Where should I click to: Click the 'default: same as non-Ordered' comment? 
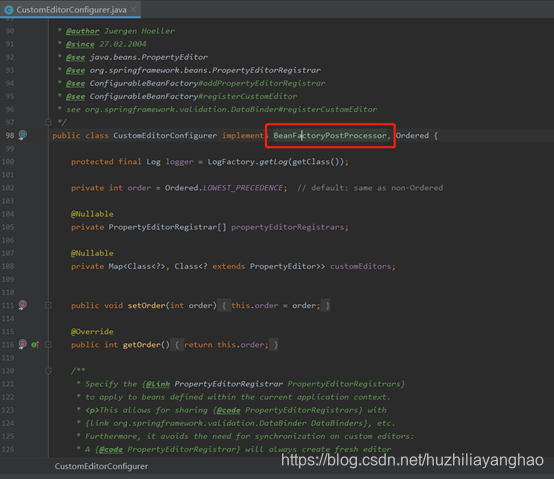[370, 188]
